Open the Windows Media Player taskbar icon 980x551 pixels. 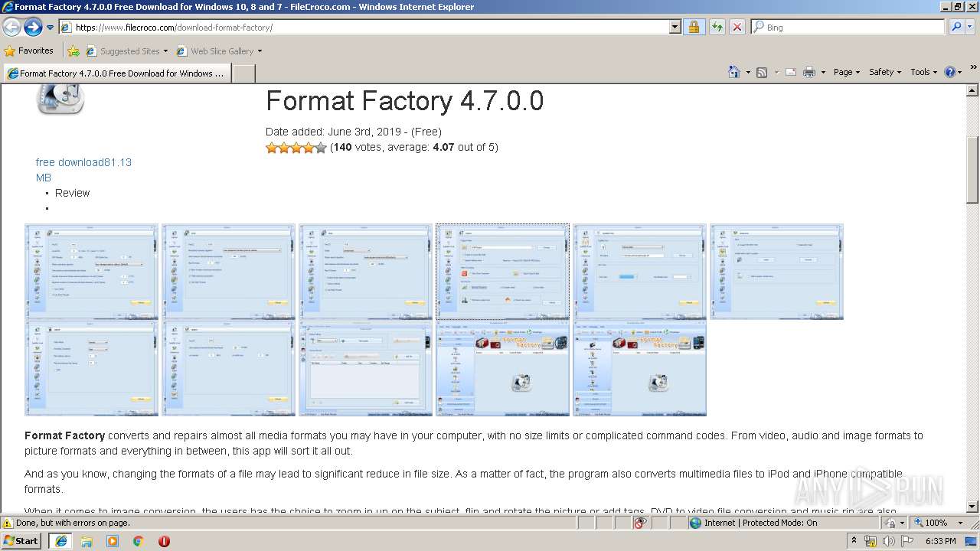pos(113,541)
